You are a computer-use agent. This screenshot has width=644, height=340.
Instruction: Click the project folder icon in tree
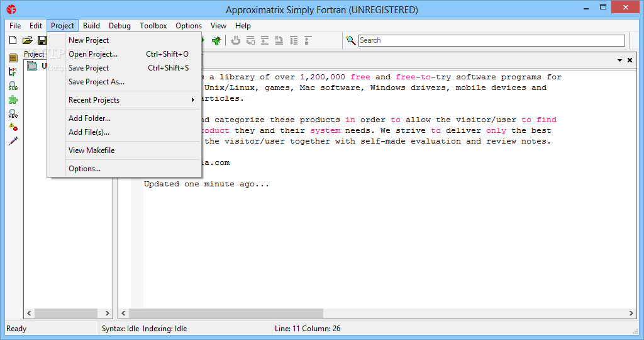coord(32,66)
